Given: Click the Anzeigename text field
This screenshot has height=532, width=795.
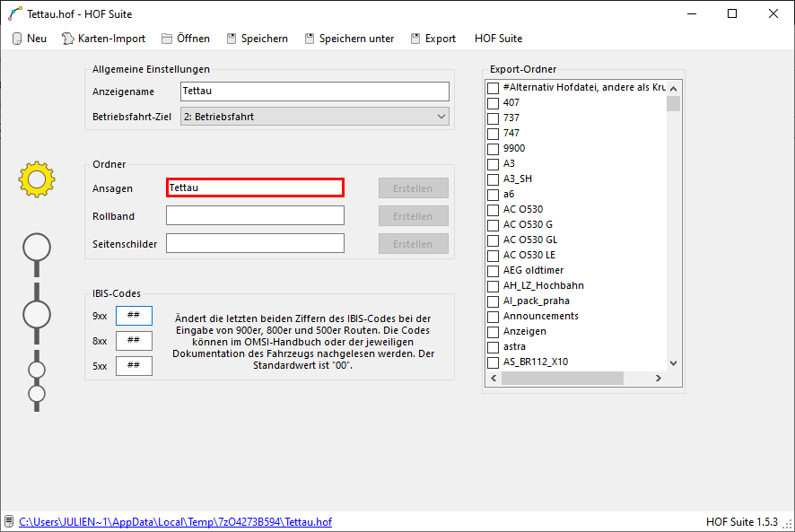Looking at the screenshot, I should pos(314,92).
